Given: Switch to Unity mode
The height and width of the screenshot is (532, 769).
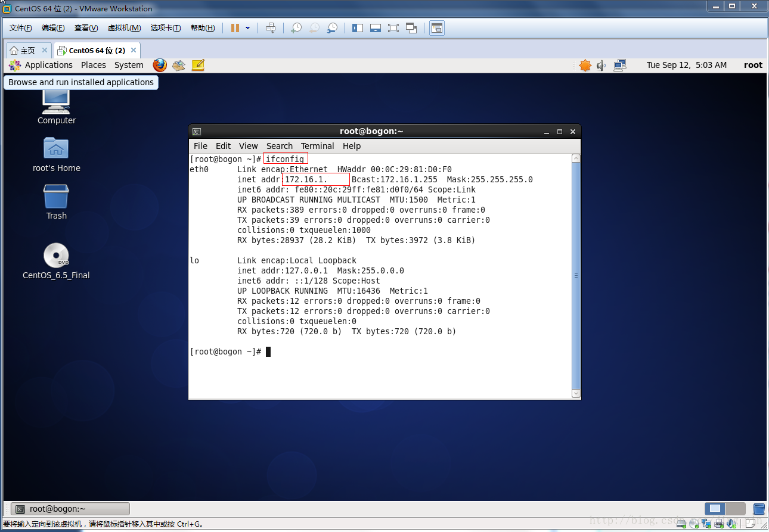Looking at the screenshot, I should pyautogui.click(x=411, y=28).
